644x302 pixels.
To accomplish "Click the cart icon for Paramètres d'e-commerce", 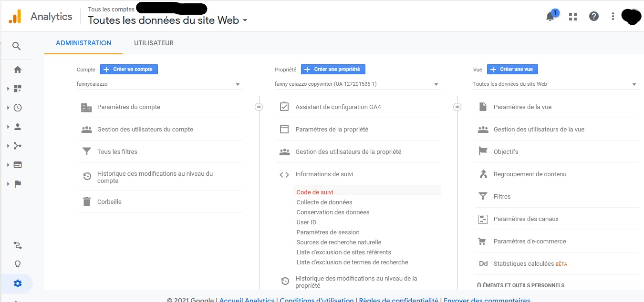I will pos(483,241).
